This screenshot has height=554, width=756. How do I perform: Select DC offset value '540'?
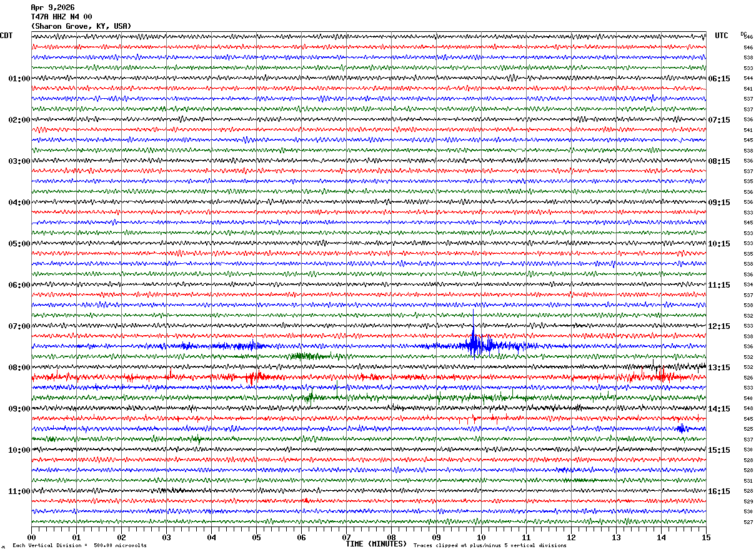(748, 398)
